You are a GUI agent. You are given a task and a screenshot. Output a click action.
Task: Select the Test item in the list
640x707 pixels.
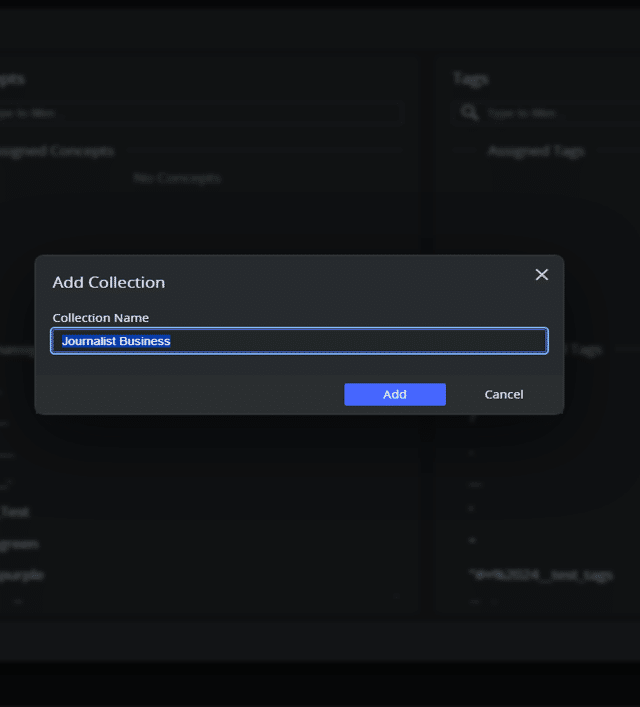click(14, 511)
